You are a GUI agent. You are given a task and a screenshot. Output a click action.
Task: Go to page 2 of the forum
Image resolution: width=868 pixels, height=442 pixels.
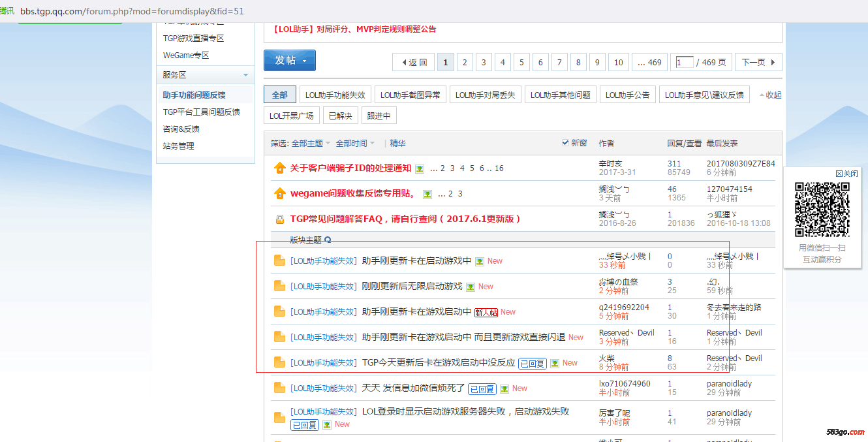(465, 63)
